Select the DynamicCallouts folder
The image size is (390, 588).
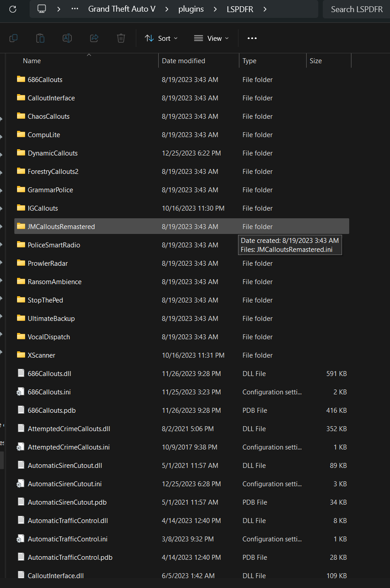click(52, 153)
